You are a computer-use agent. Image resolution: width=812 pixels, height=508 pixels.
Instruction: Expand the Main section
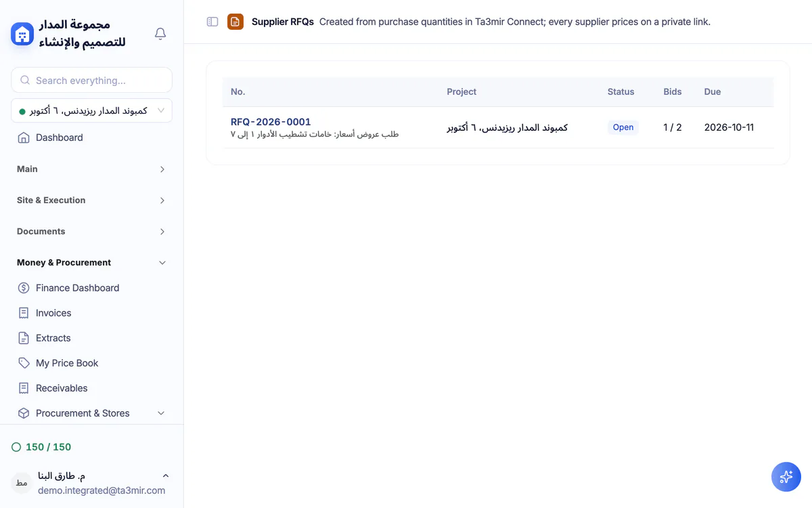[91, 169]
